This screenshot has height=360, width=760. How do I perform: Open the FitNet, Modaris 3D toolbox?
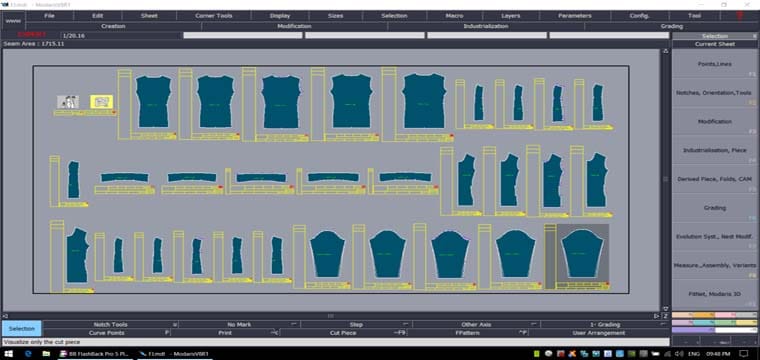point(715,294)
